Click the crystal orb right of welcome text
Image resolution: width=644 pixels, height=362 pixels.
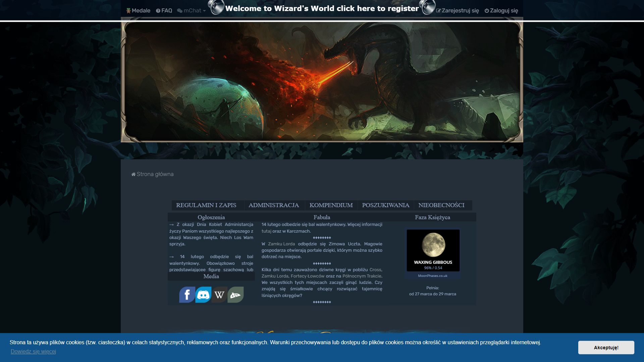pos(428,7)
